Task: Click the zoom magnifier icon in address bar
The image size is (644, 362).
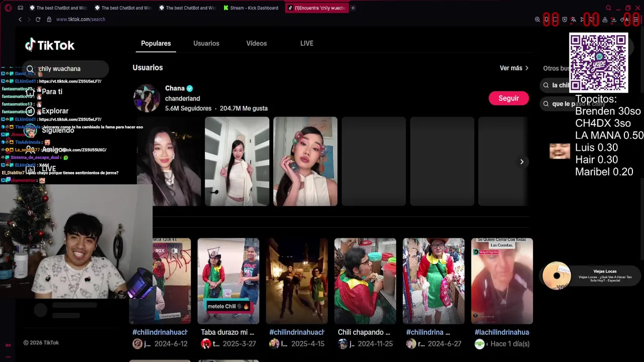Action: 537,20
